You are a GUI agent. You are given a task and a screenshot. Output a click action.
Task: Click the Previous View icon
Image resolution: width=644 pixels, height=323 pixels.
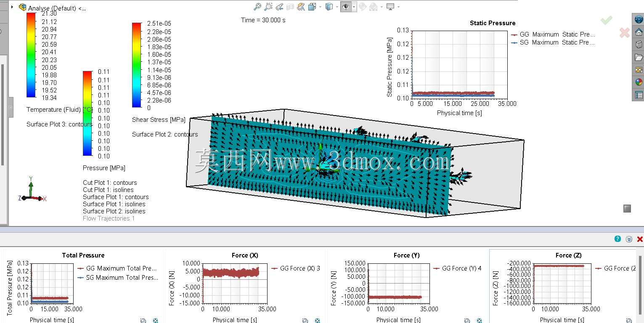pyautogui.click(x=279, y=7)
